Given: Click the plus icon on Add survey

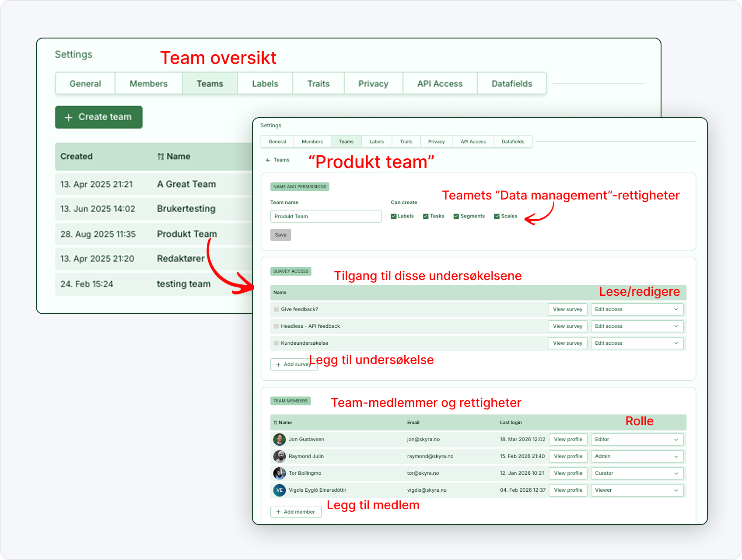Looking at the screenshot, I should coord(278,365).
